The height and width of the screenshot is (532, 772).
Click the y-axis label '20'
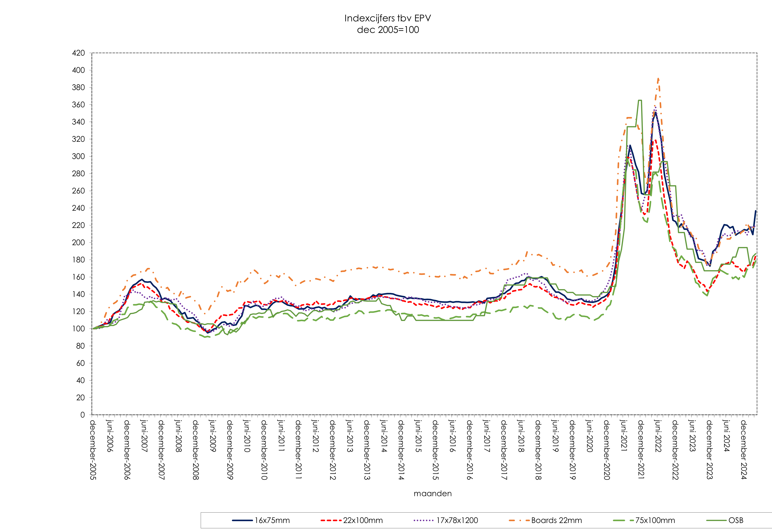coord(81,398)
